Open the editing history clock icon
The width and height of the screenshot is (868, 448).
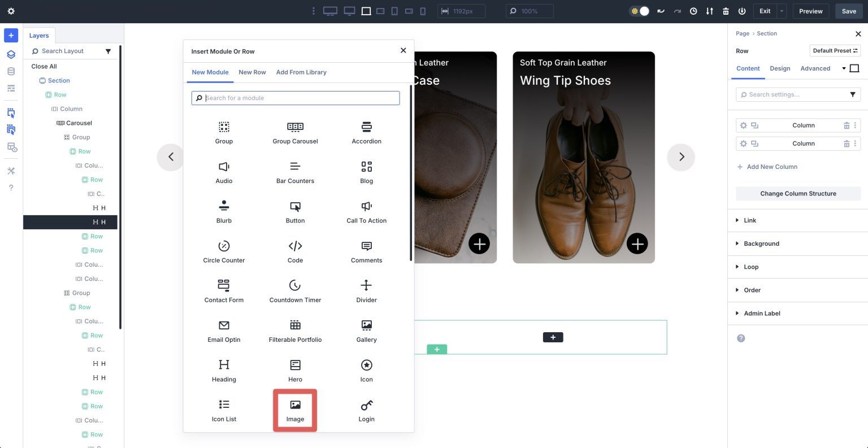[x=693, y=11]
